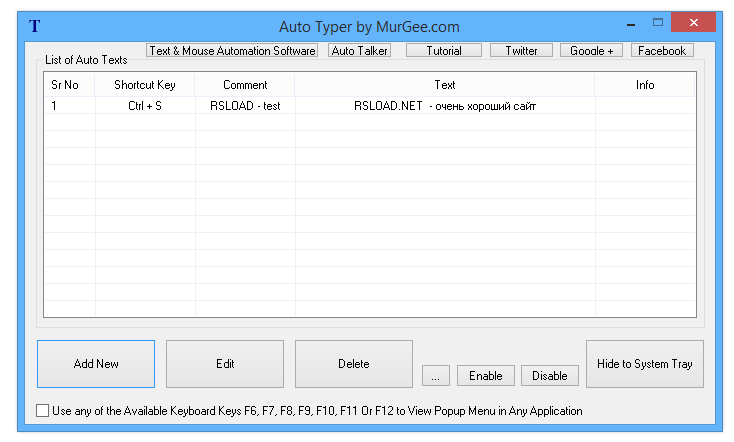The height and width of the screenshot is (442, 734).
Task: Open Text & Mouse Automation Software link
Action: tap(232, 50)
